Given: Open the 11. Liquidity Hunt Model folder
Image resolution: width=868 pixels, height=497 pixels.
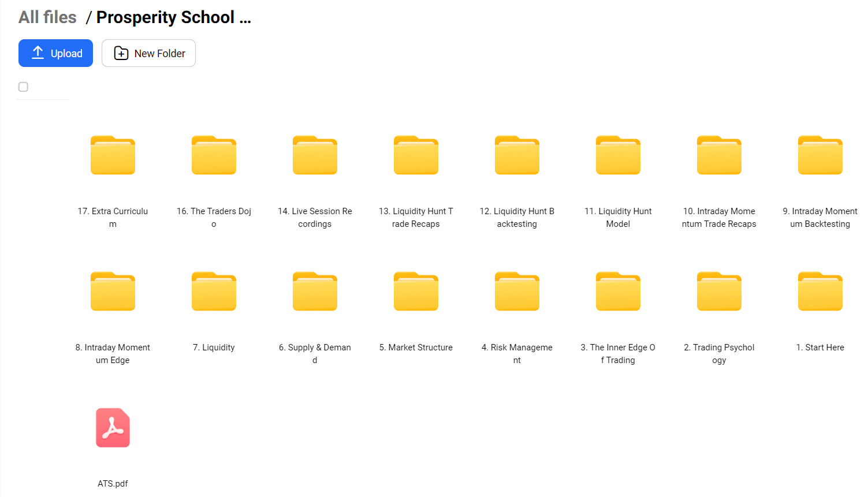Looking at the screenshot, I should pyautogui.click(x=618, y=155).
